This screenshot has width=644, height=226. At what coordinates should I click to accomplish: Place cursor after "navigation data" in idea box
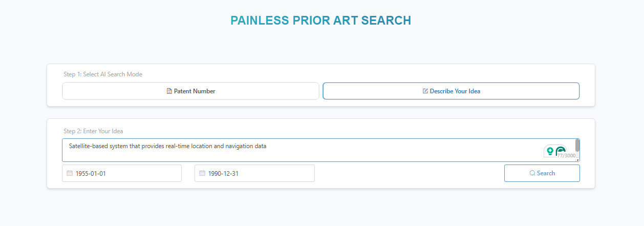267,146
